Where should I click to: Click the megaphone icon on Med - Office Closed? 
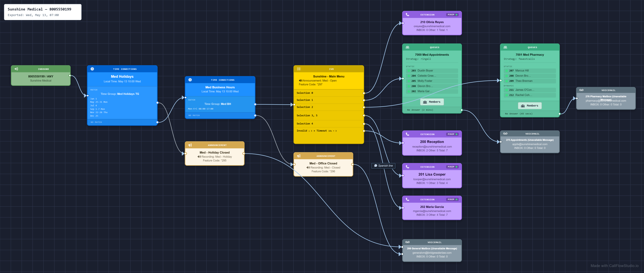(x=299, y=156)
